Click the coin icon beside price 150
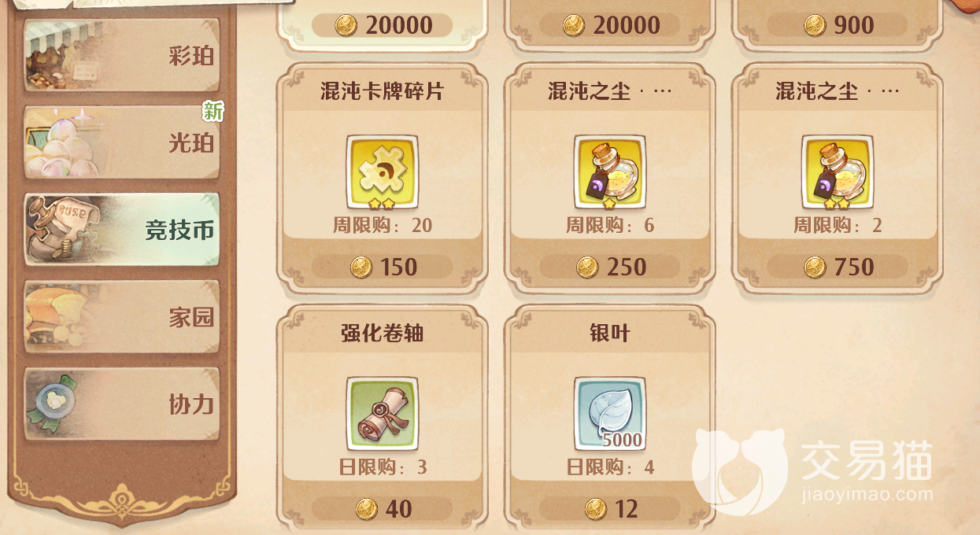 (x=361, y=267)
